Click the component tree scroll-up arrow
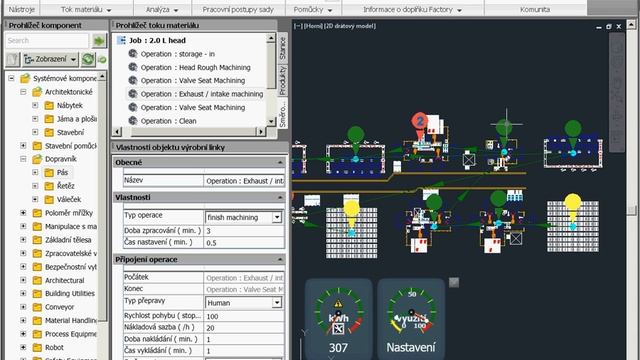640x360 pixels. (102, 76)
